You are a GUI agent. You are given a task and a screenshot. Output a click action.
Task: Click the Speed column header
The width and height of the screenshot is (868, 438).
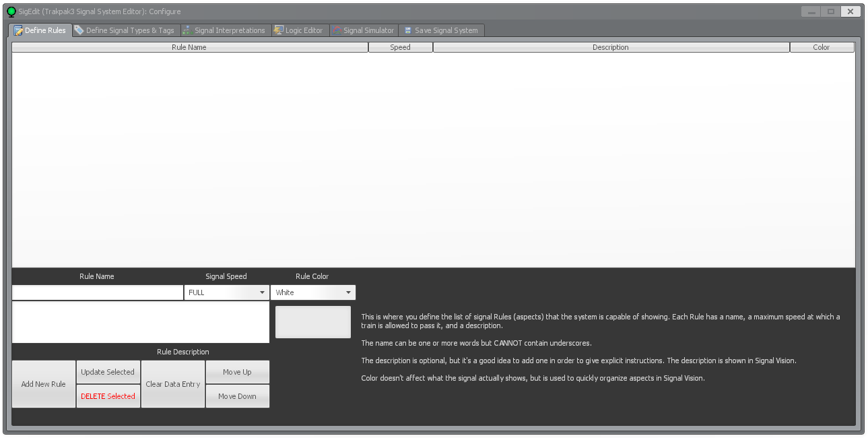pos(400,47)
